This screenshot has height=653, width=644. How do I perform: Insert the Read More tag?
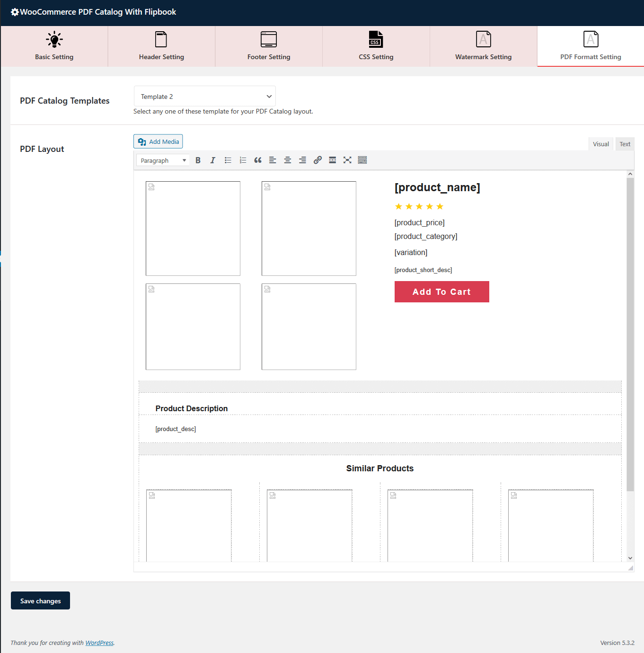(333, 160)
